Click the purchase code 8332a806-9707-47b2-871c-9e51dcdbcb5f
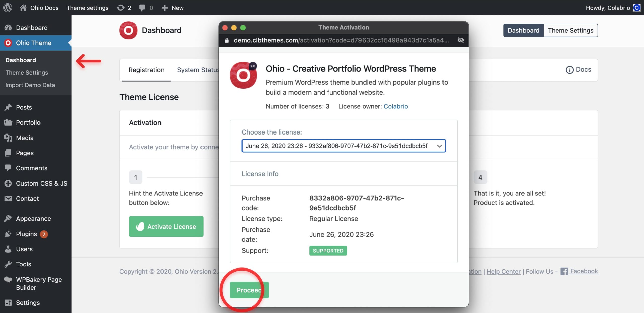 [356, 203]
